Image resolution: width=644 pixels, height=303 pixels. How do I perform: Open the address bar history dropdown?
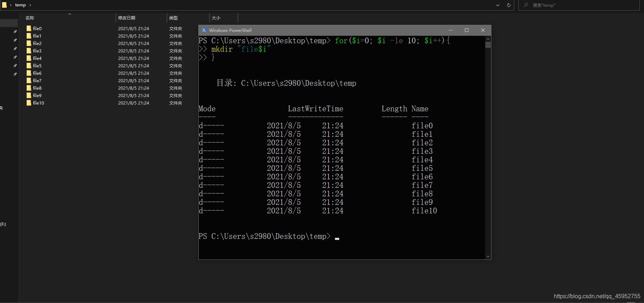tap(498, 5)
